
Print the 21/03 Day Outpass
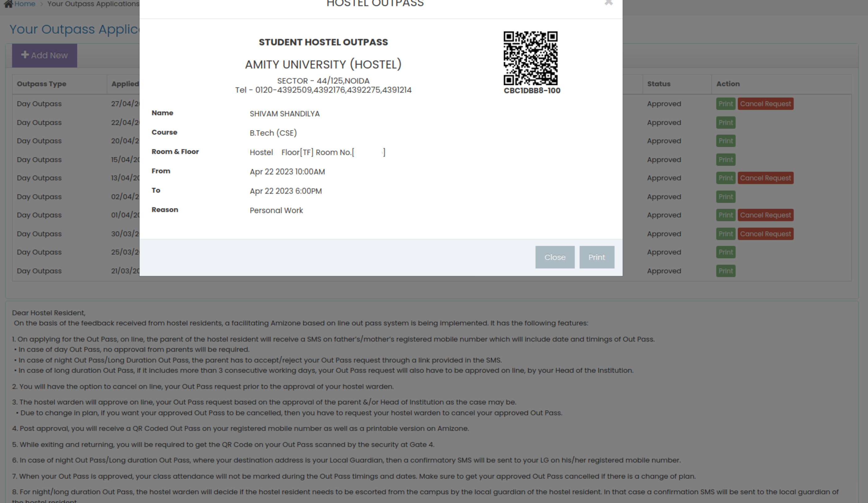pyautogui.click(x=725, y=271)
